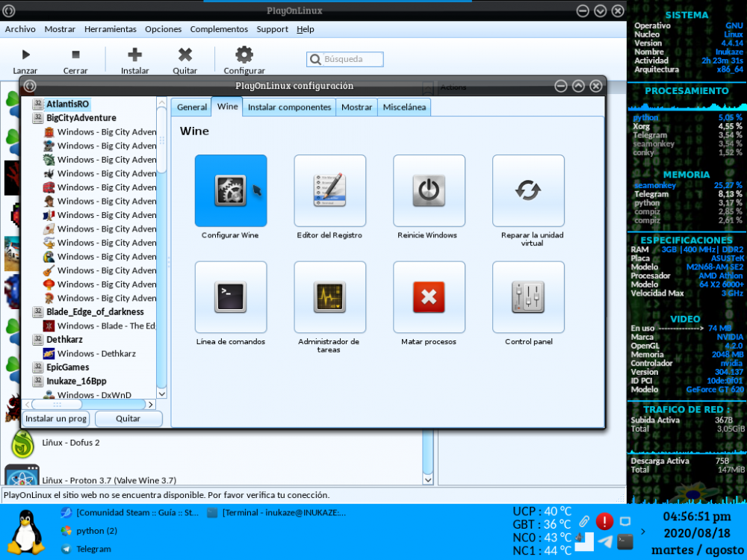Viewport: 747px width, 560px height.
Task: Launch the Editor del Registro
Action: click(x=329, y=191)
